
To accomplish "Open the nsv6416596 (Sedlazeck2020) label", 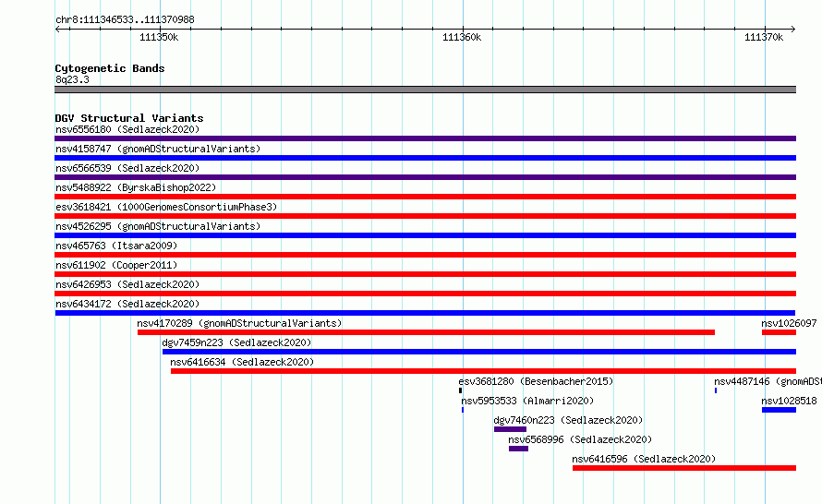I will point(644,459).
